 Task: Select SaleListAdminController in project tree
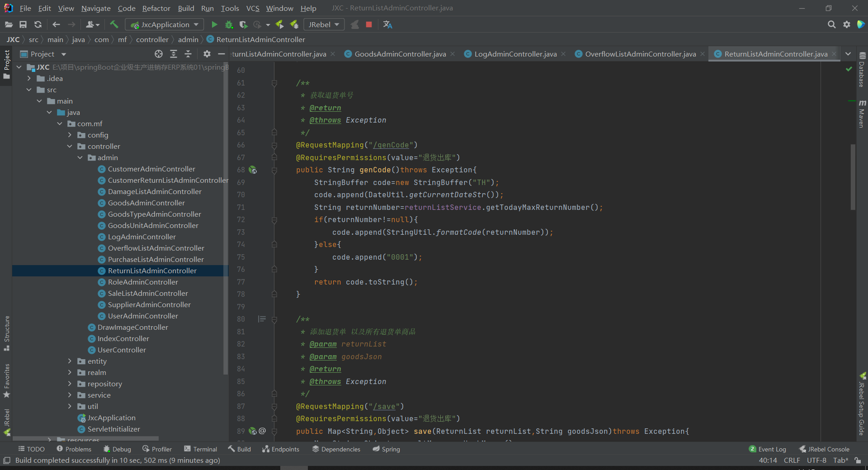148,293
